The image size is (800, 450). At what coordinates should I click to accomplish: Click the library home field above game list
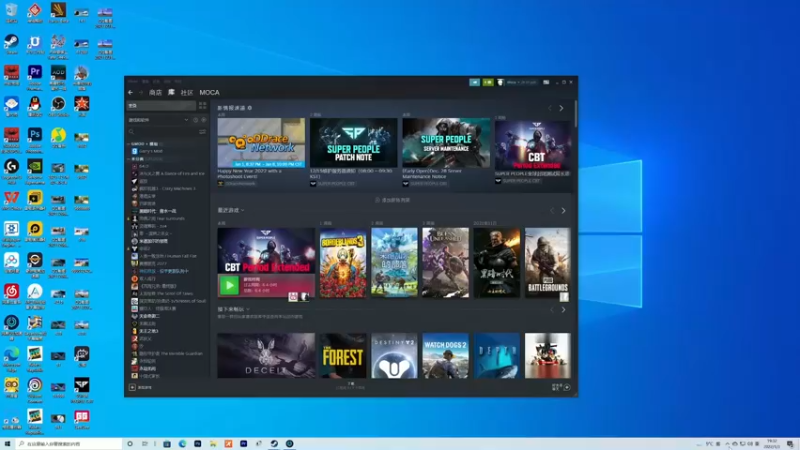click(x=161, y=106)
